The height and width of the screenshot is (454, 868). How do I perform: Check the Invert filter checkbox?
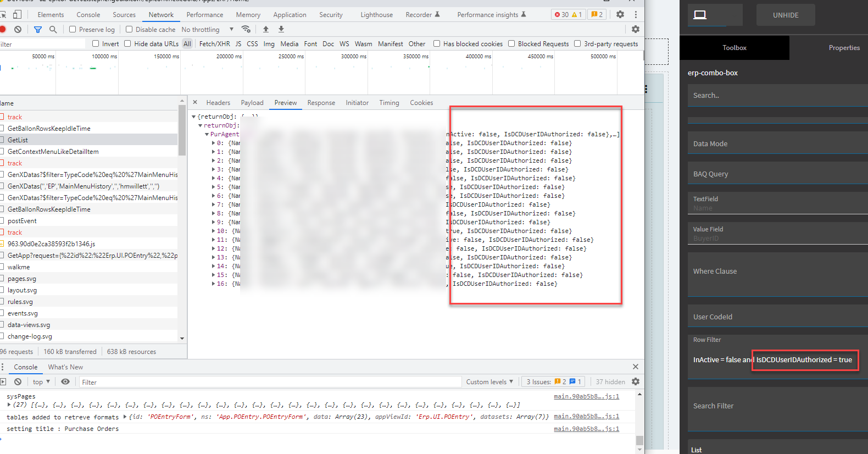(96, 43)
